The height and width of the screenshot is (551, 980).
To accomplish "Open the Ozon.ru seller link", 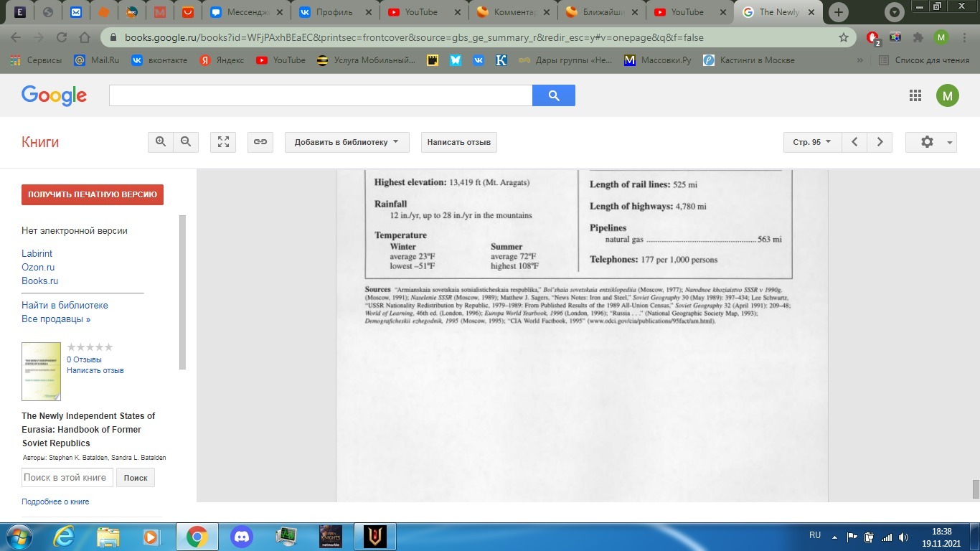I will point(38,267).
